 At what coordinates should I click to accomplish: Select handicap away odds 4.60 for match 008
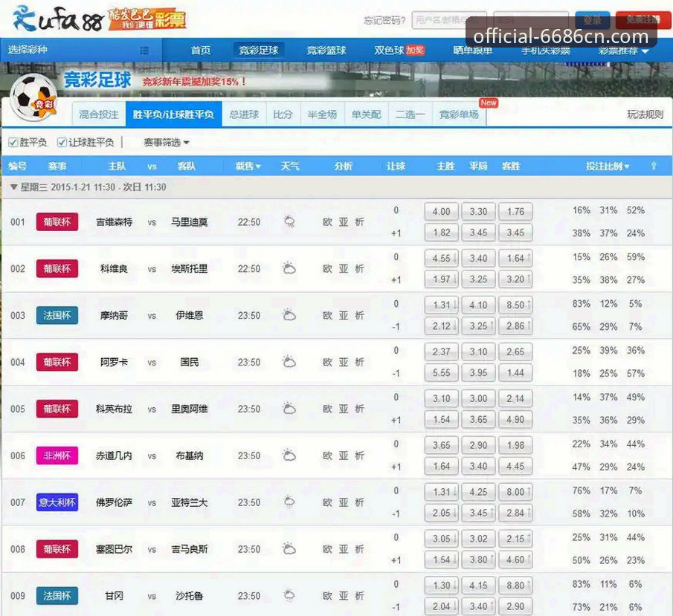515,560
